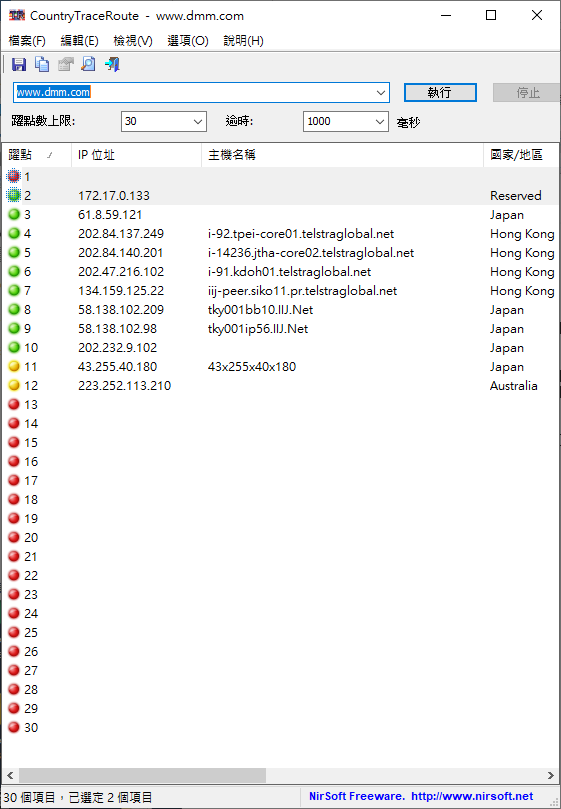
Task: Click the scrollbar left arrow
Action: [10, 775]
